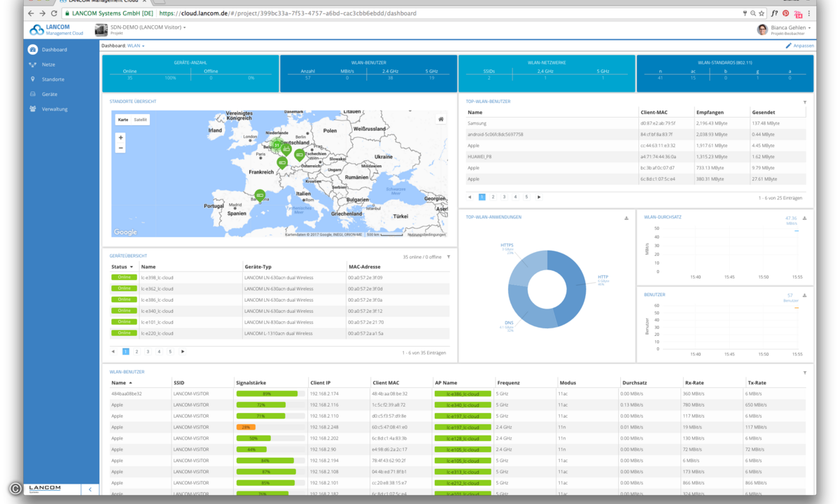The height and width of the screenshot is (504, 840).
Task: Click the Empfangen column header
Action: [710, 112]
